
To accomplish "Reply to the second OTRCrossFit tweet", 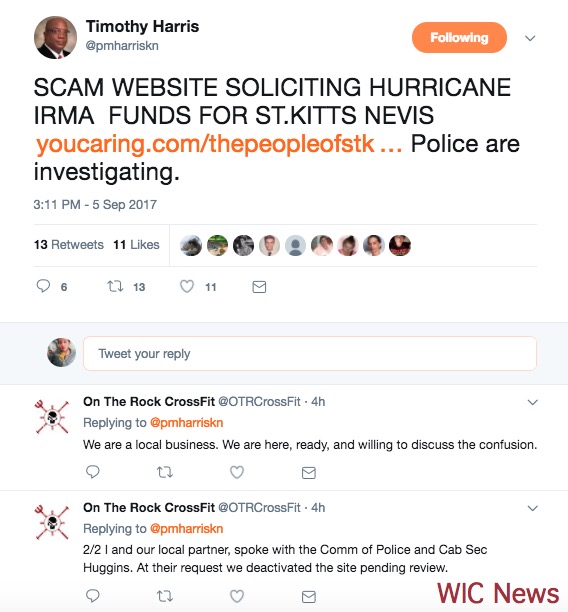I will [x=93, y=596].
